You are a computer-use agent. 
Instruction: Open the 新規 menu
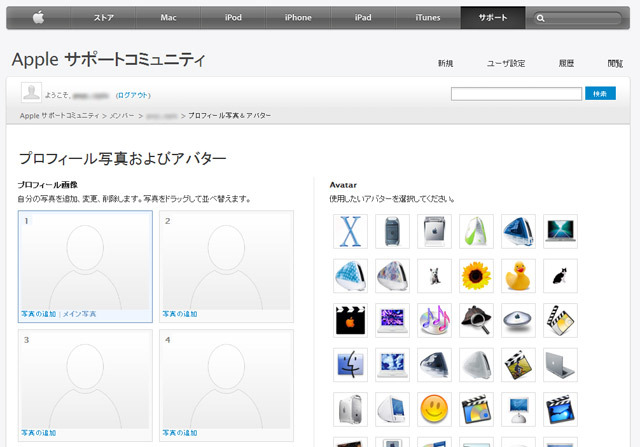click(x=445, y=63)
